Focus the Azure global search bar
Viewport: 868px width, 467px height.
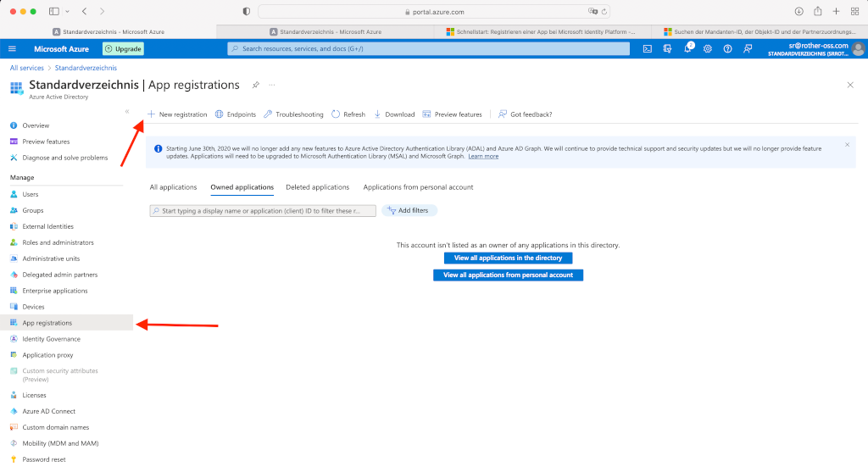pyautogui.click(x=428, y=48)
